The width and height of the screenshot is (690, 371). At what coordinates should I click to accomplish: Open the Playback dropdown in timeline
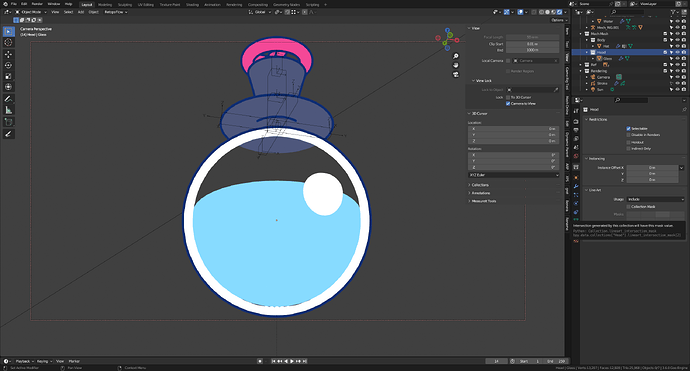point(24,361)
